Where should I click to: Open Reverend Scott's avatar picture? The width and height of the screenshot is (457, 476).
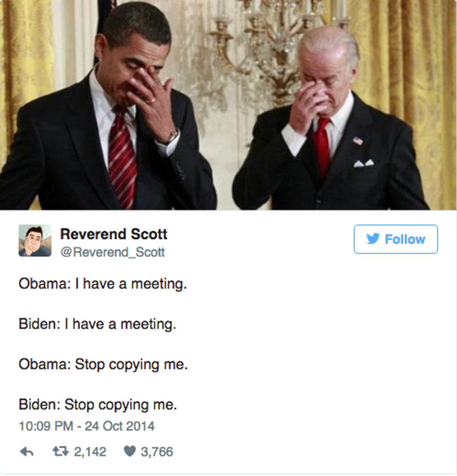[x=35, y=241]
